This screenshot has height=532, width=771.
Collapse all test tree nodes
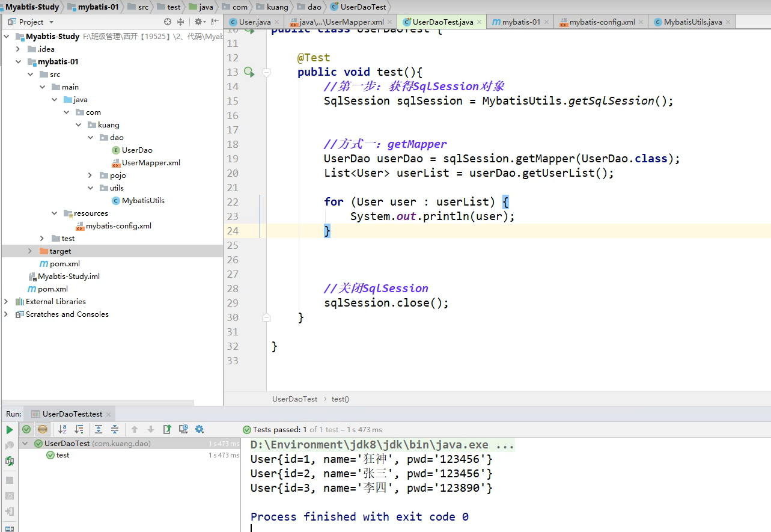click(115, 429)
